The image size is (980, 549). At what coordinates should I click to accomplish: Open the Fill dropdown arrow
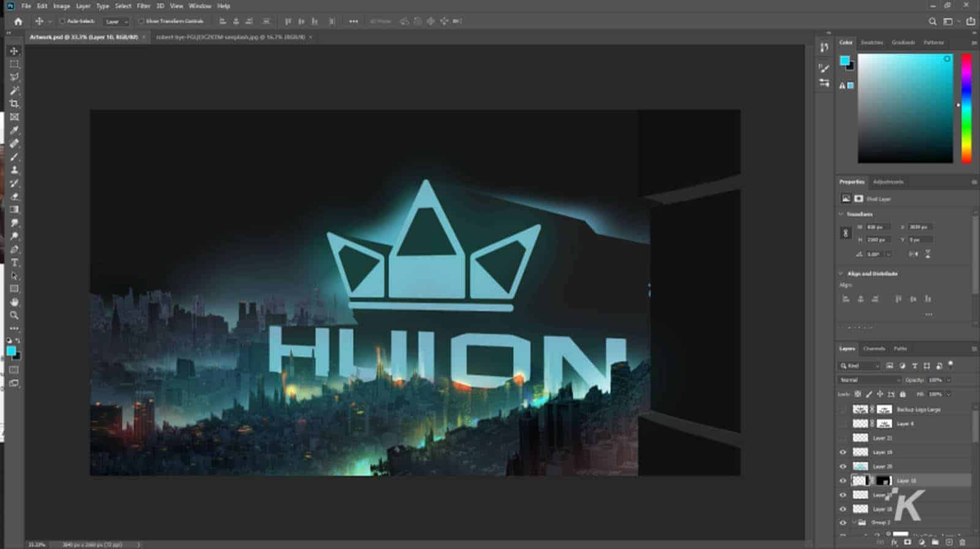[x=949, y=394]
